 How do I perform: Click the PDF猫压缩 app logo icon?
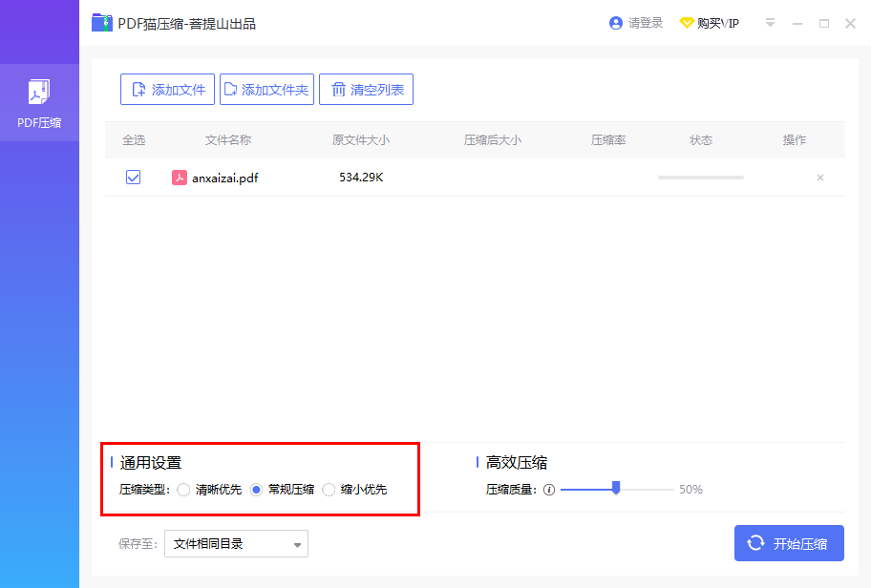(101, 23)
